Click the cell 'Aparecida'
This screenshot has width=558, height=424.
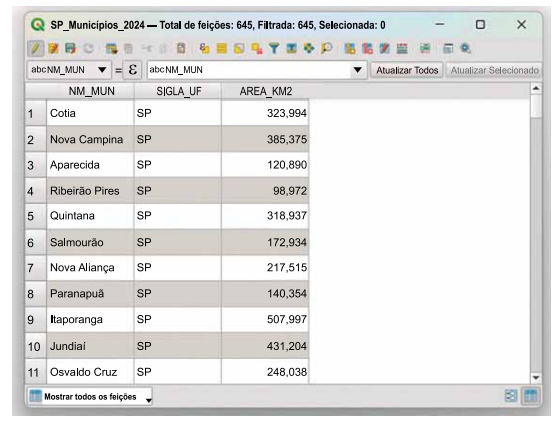(90, 165)
